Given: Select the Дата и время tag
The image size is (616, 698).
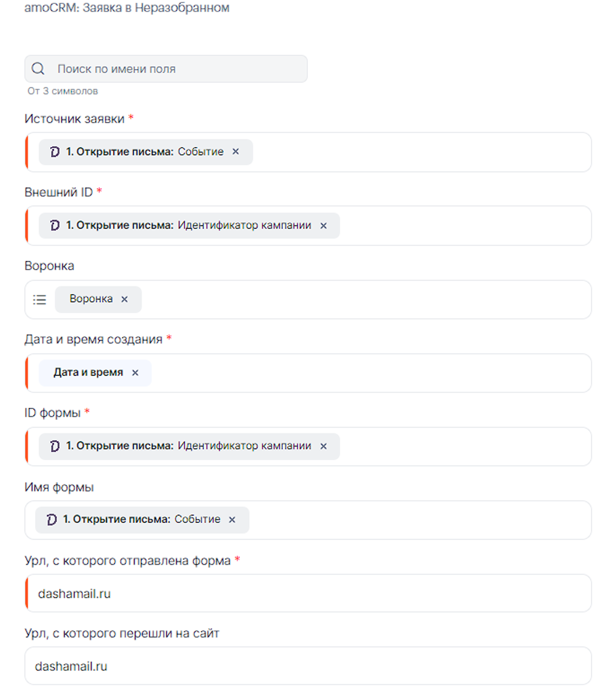Looking at the screenshot, I should (x=88, y=373).
